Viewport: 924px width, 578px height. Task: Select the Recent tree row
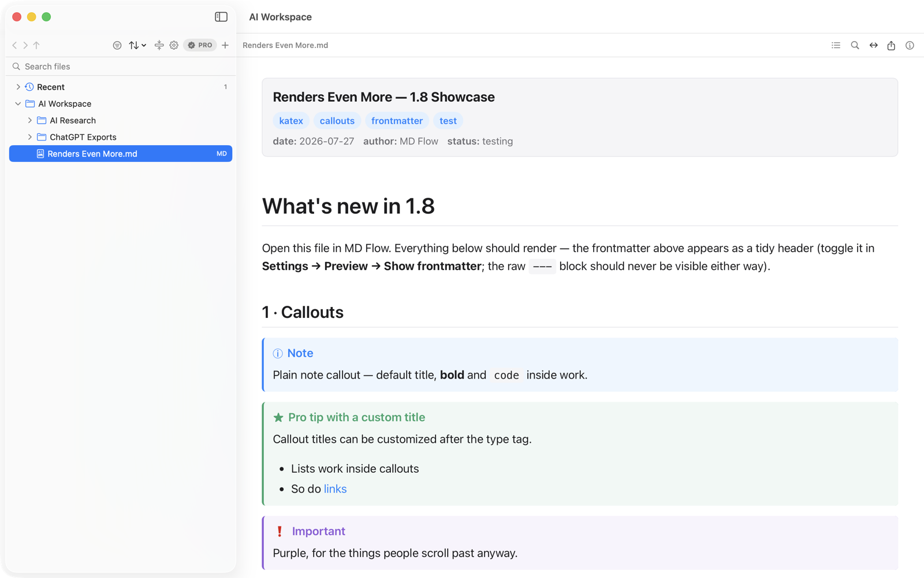coord(121,87)
